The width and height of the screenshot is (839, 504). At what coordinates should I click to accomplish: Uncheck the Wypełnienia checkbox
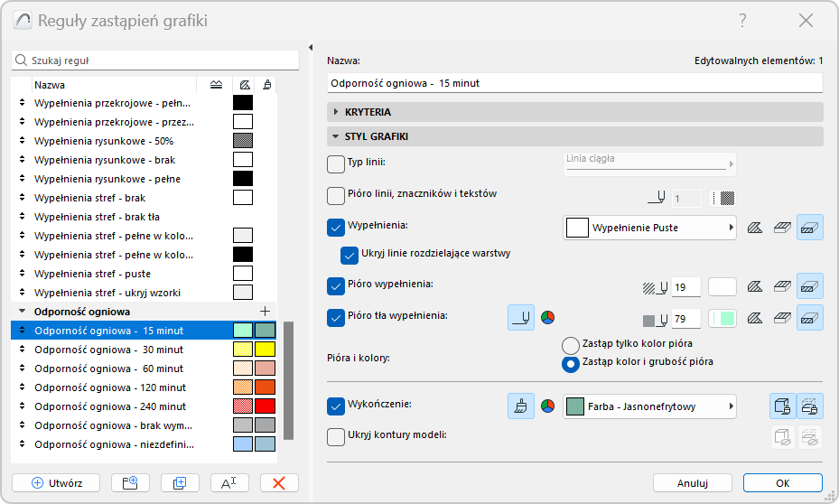(x=335, y=228)
